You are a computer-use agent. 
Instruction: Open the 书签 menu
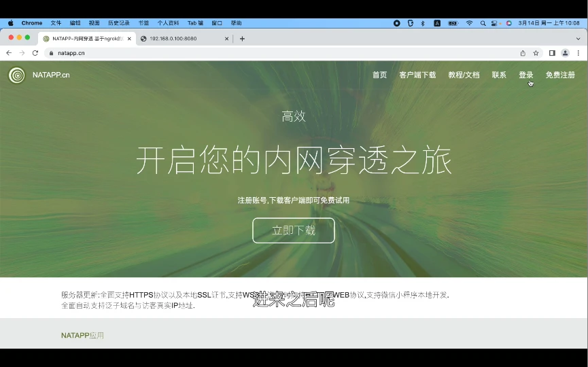point(143,23)
